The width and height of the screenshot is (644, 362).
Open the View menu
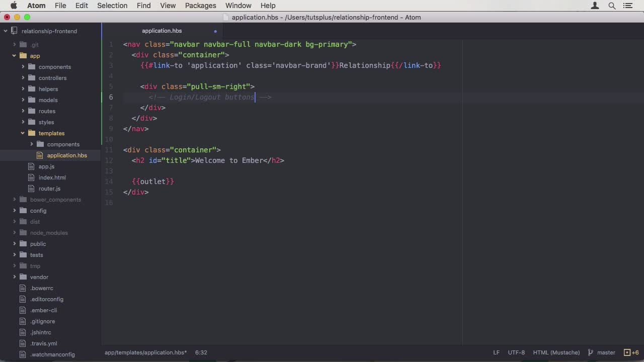(168, 6)
